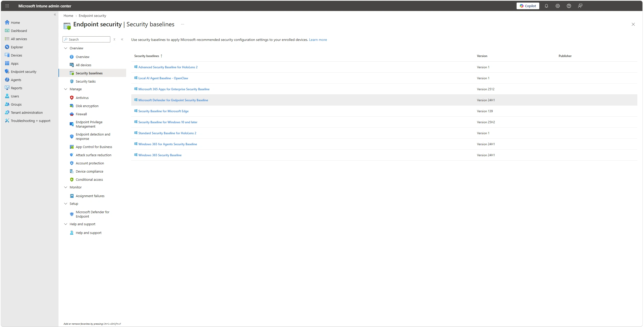Click the Endpoint security shield icon
The image size is (644, 327).
7,72
